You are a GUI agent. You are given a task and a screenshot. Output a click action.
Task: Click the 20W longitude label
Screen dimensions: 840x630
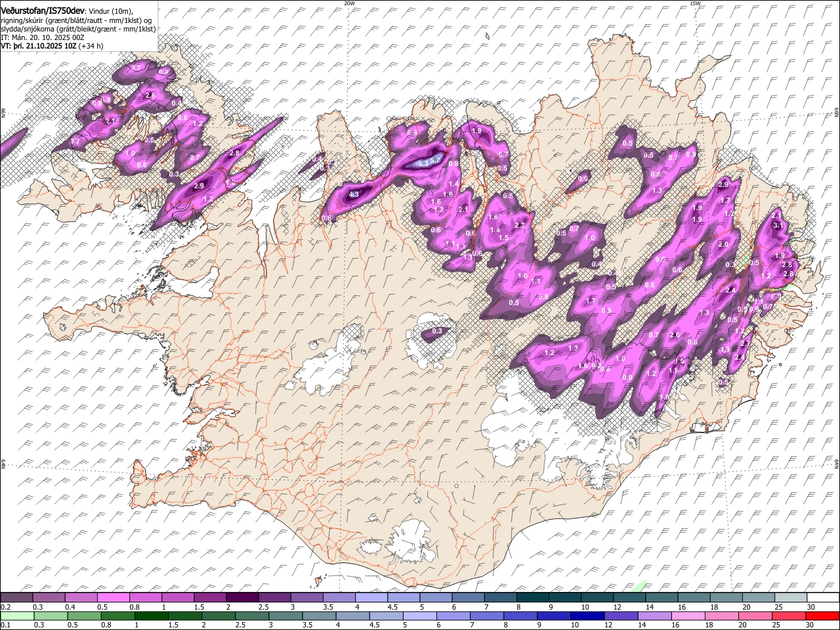click(x=349, y=3)
